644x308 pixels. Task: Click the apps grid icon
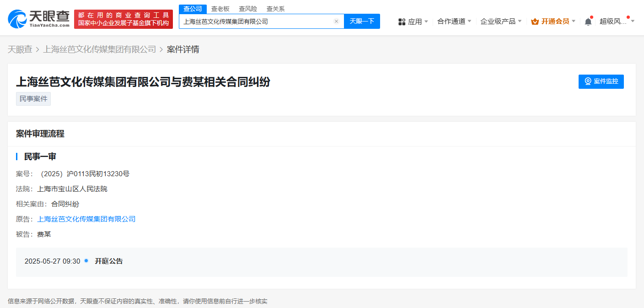pyautogui.click(x=402, y=22)
